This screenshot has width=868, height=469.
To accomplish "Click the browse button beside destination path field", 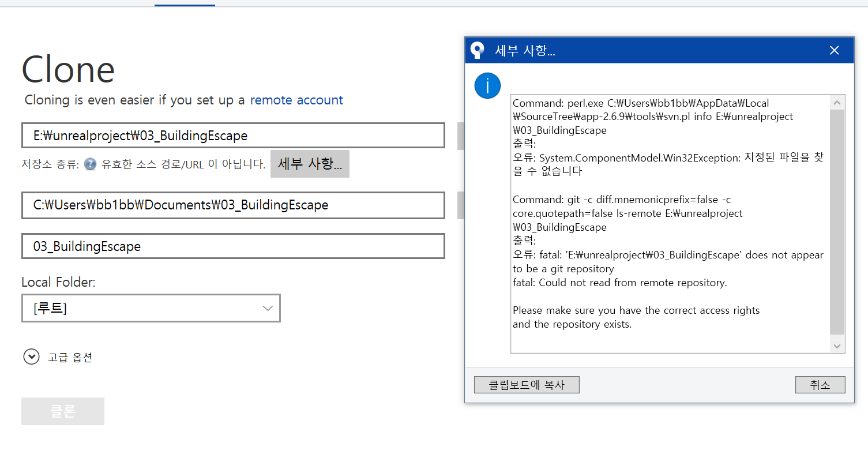I will click(x=461, y=205).
